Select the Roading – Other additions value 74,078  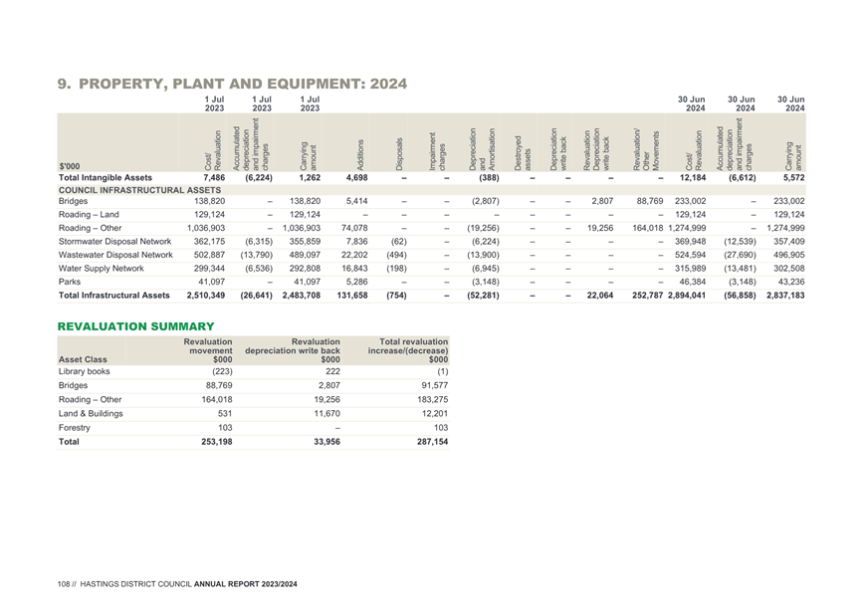point(354,228)
